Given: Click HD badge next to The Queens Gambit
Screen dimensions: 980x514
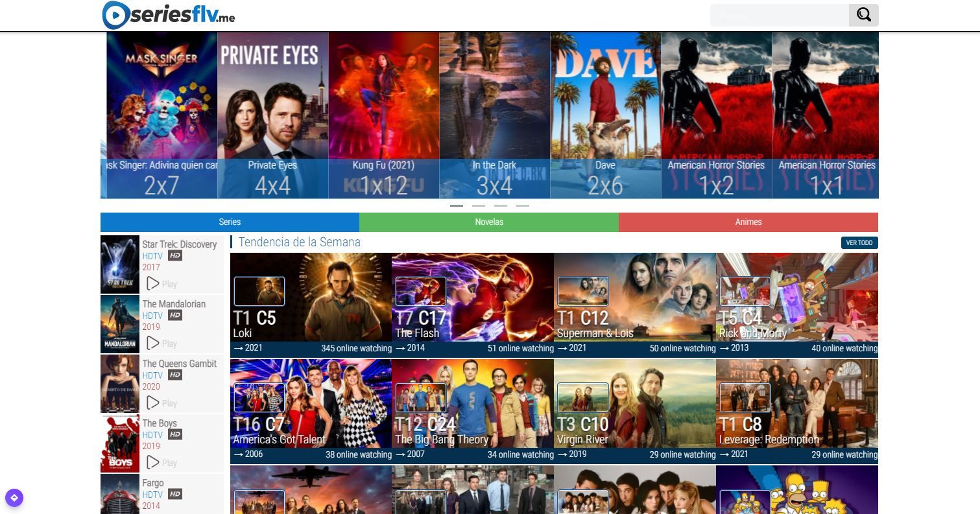Looking at the screenshot, I should click(x=175, y=375).
